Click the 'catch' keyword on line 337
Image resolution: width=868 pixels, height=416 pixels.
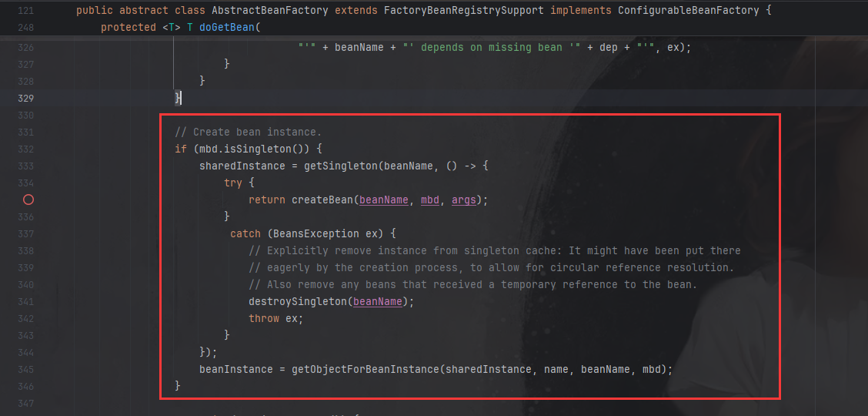click(245, 233)
